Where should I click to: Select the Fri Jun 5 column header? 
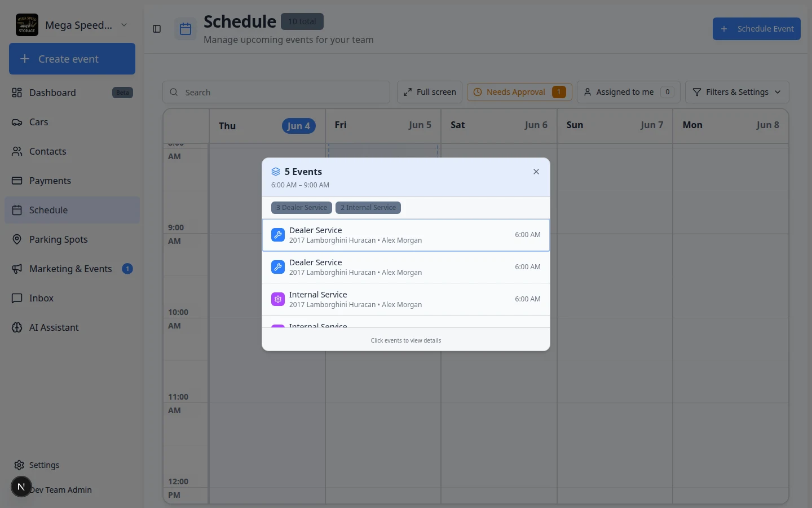383,125
